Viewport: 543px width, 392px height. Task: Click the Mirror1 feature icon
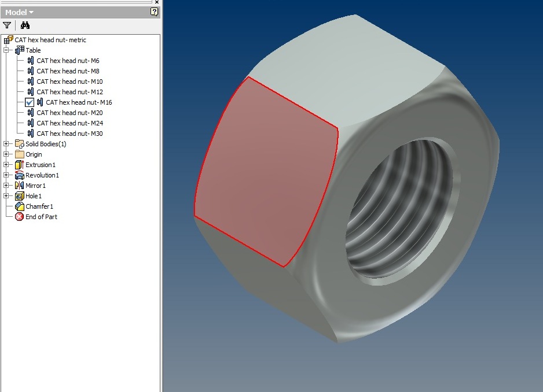click(x=20, y=186)
